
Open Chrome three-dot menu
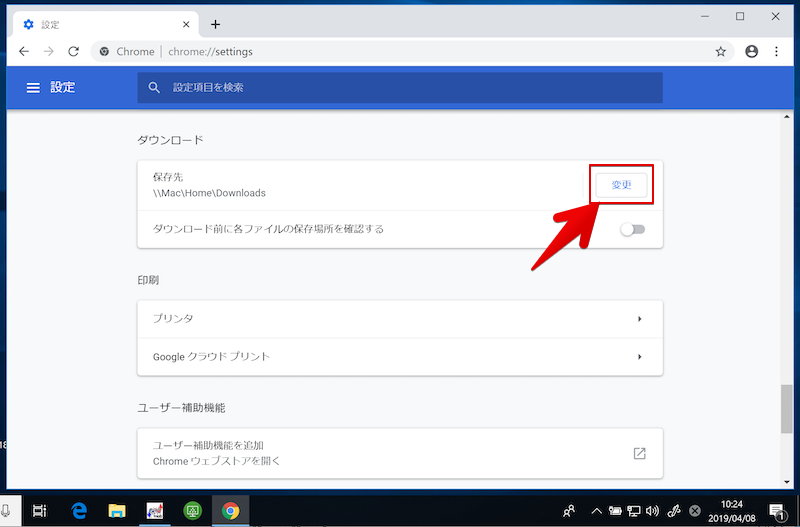pos(777,51)
